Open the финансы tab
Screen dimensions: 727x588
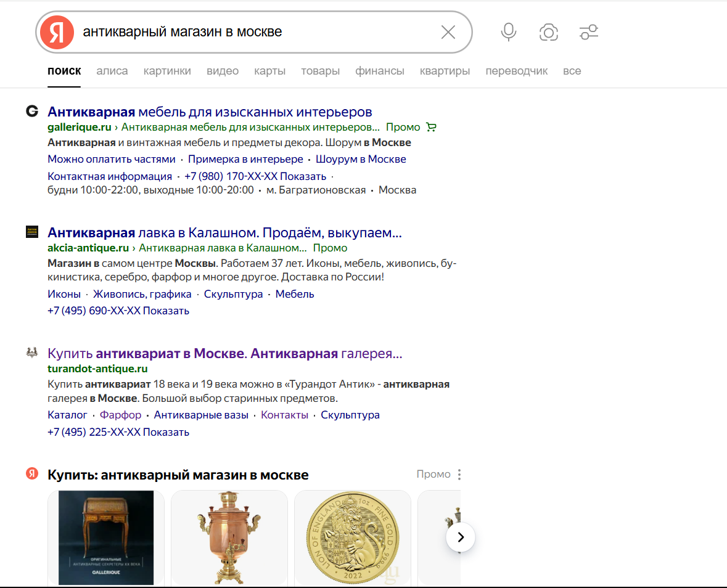(x=380, y=71)
